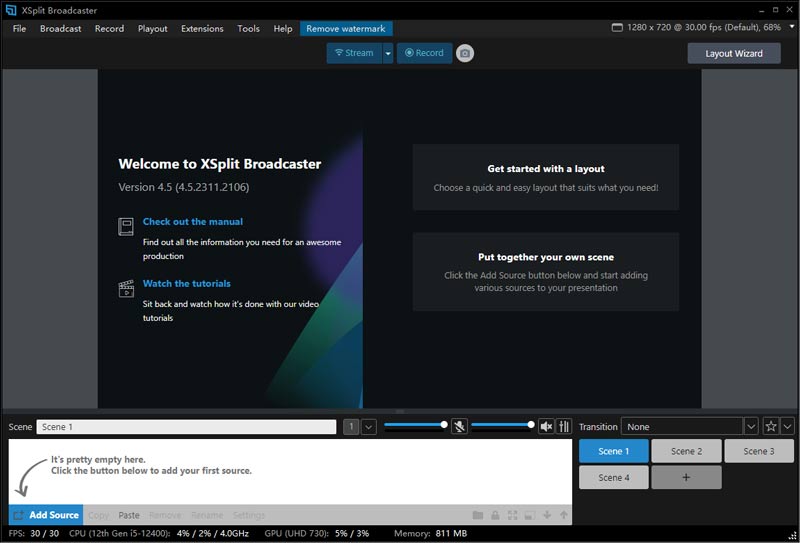Adjust the microphone volume slider
The height and width of the screenshot is (543, 800).
coord(414,425)
